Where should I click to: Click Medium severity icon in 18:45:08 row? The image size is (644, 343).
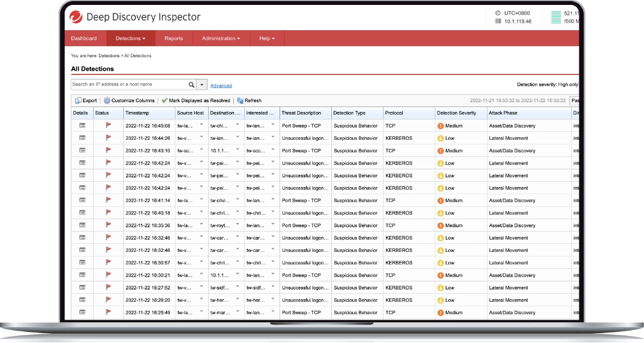click(x=440, y=126)
